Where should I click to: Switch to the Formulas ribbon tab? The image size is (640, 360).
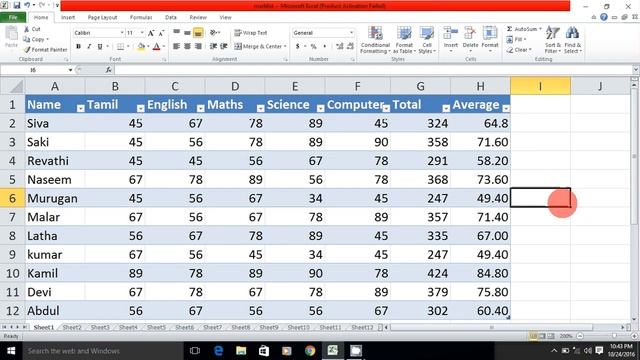[141, 18]
